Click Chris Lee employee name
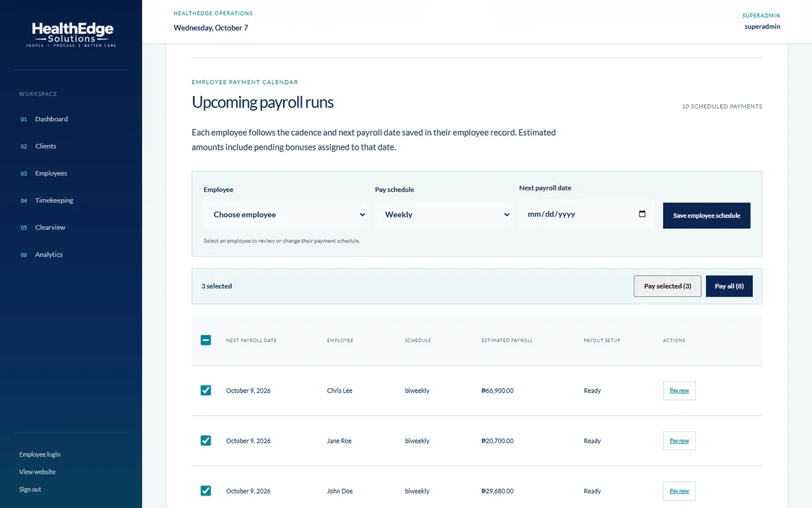The width and height of the screenshot is (812, 508). pyautogui.click(x=339, y=391)
